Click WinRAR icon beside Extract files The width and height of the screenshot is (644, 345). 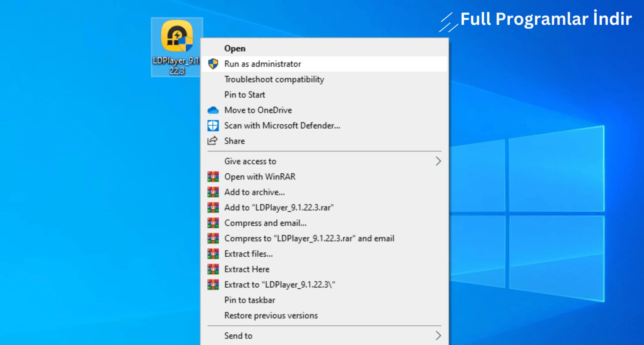pyautogui.click(x=213, y=254)
